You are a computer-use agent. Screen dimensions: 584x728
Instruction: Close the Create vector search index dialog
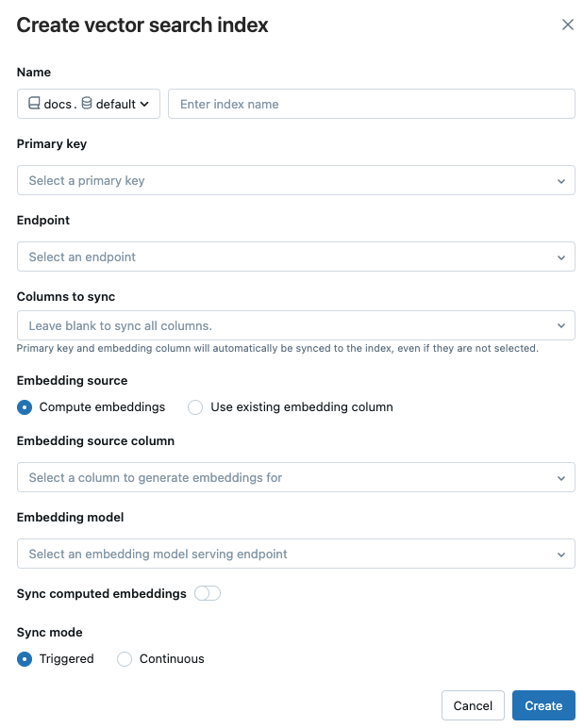(568, 25)
